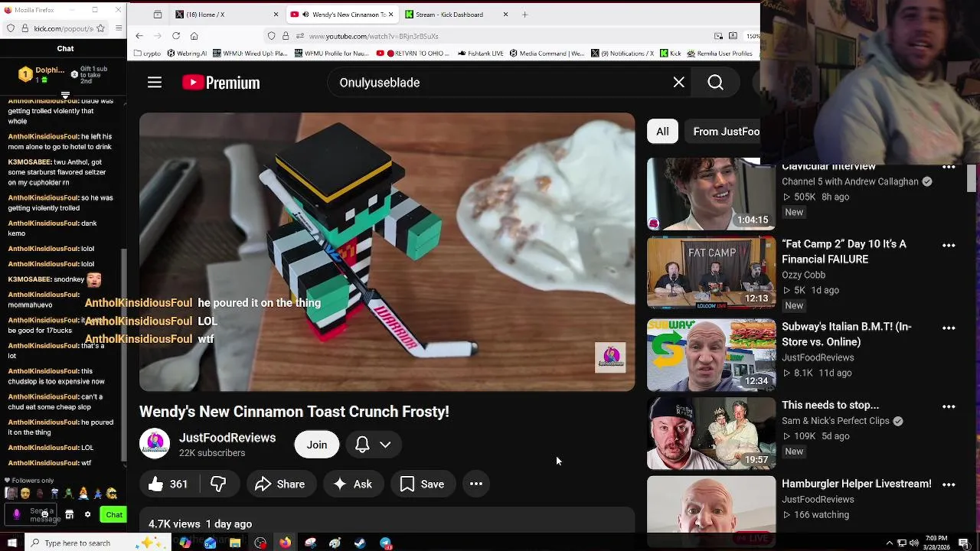Go back in browser history
Screen dimensions: 980x551
(x=139, y=36)
